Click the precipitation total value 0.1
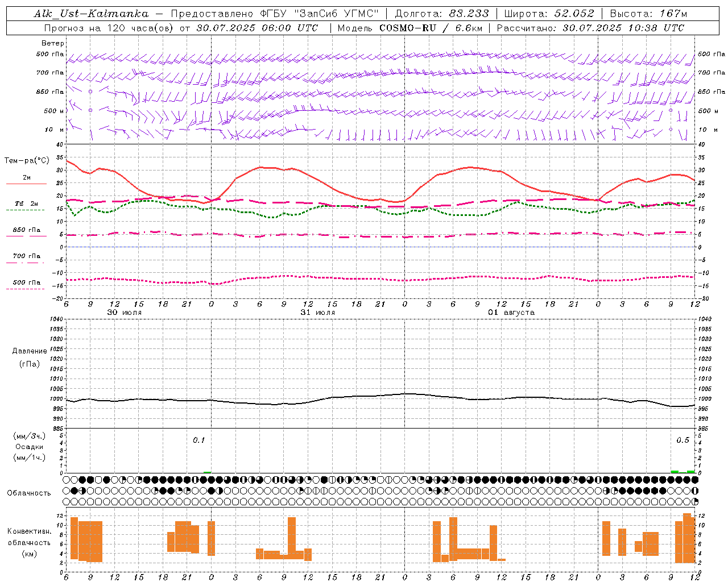The image size is (728, 582). tap(198, 440)
